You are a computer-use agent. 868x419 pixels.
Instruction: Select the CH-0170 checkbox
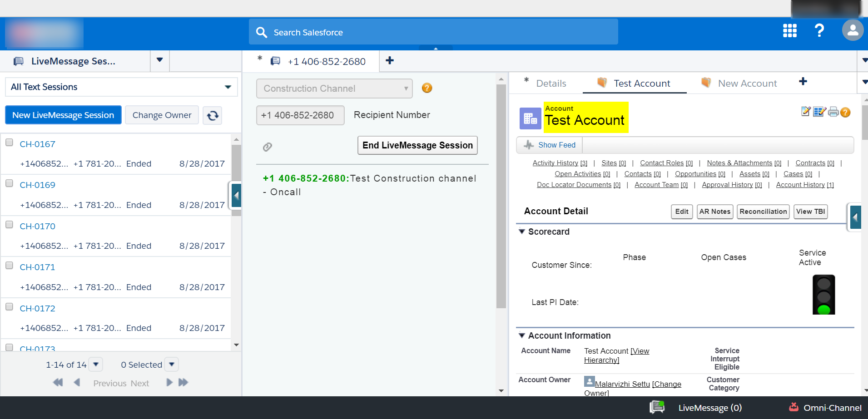click(9, 224)
